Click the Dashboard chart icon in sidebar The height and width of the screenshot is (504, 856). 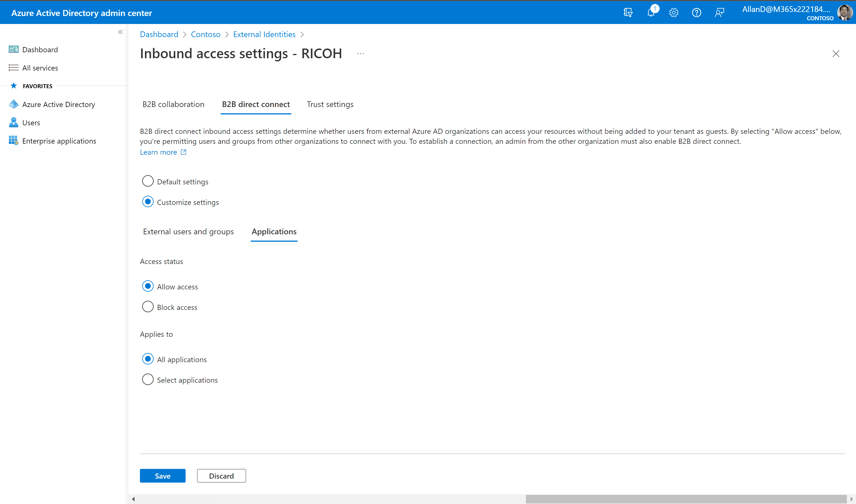[x=14, y=49]
